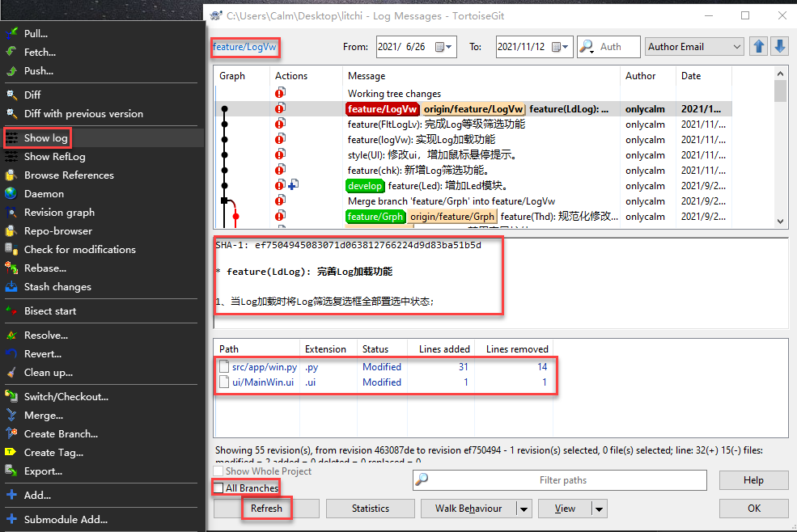Open the Statistics dialog button
This screenshot has height=532, width=797.
(370, 509)
